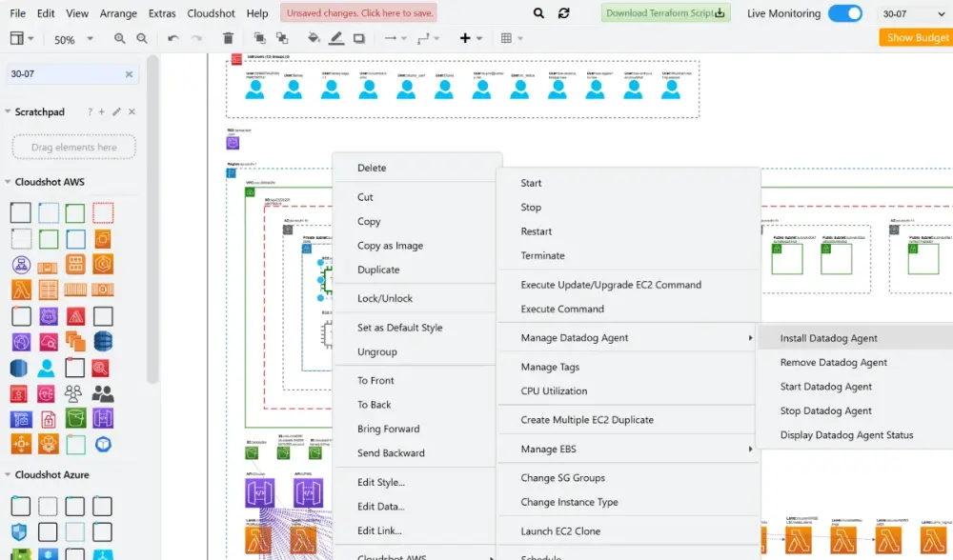Expand the Manage EBS submenu

coord(628,449)
